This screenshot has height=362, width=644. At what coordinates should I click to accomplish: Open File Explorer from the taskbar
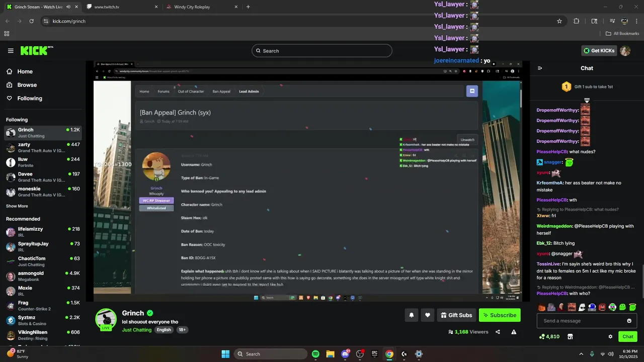(330, 354)
